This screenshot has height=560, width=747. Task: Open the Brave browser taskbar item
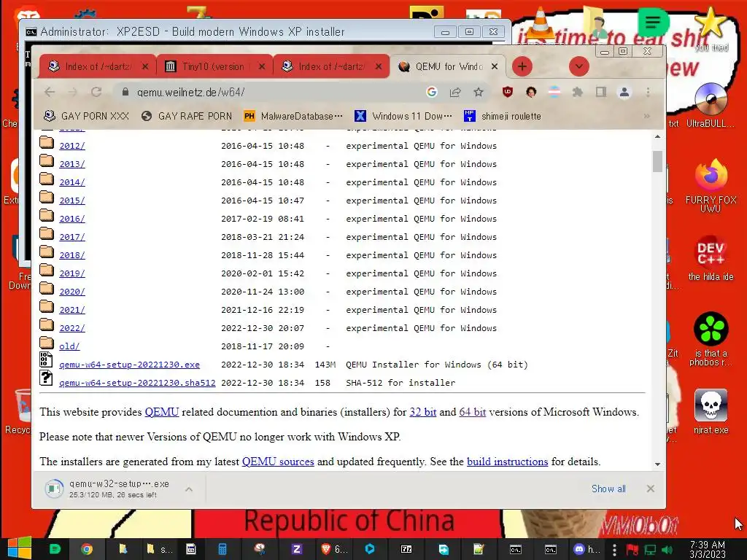333,549
